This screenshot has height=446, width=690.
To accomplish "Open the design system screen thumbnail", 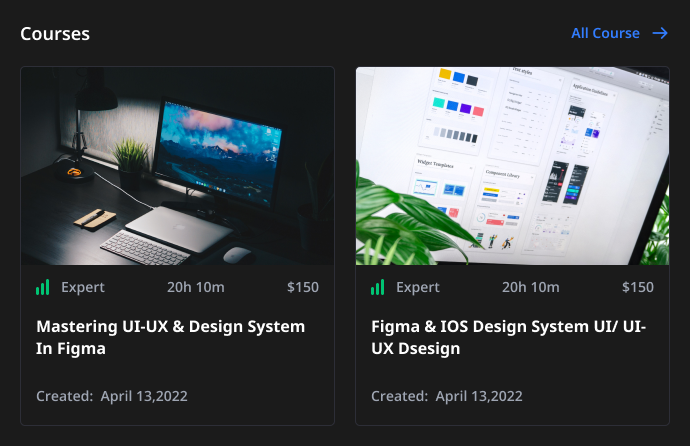I will pos(513,166).
